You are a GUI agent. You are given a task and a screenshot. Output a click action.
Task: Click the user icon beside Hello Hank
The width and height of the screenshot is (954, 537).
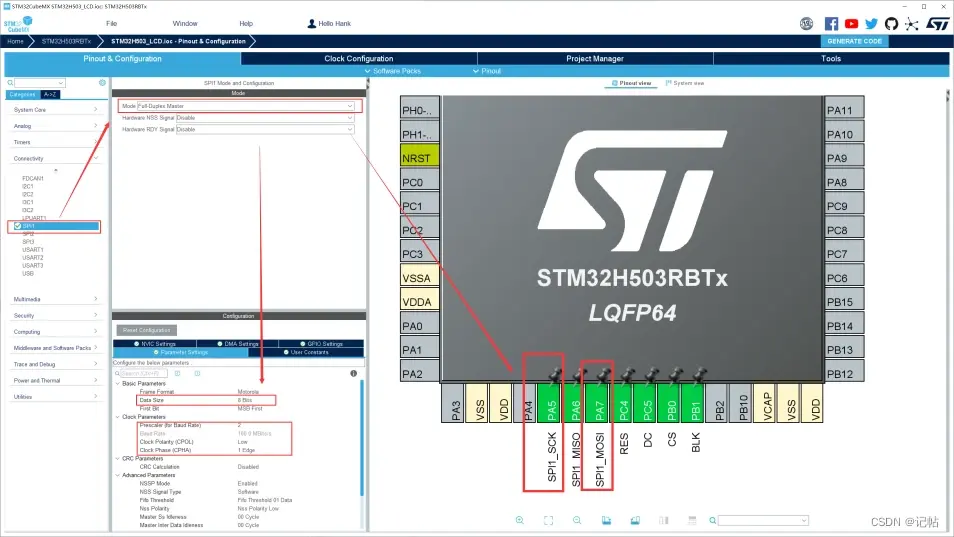point(312,24)
